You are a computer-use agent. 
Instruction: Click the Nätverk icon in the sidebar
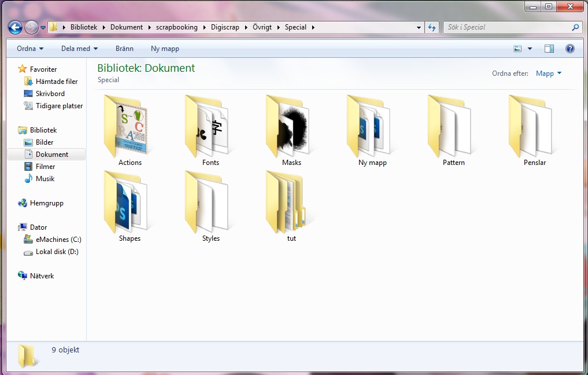tap(22, 276)
